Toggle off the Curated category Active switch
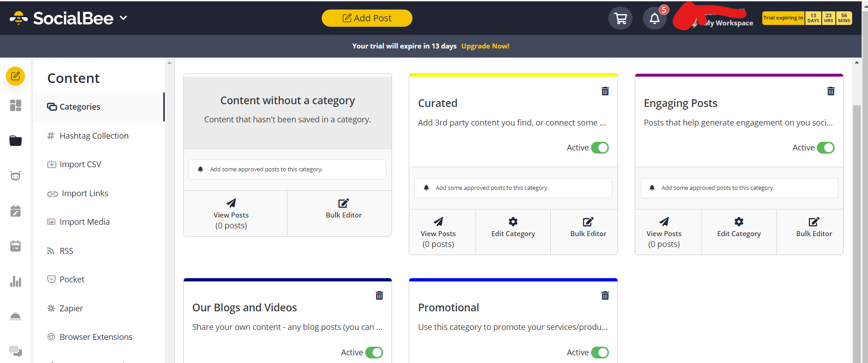Screen dimensions: 868x363 [x=599, y=148]
